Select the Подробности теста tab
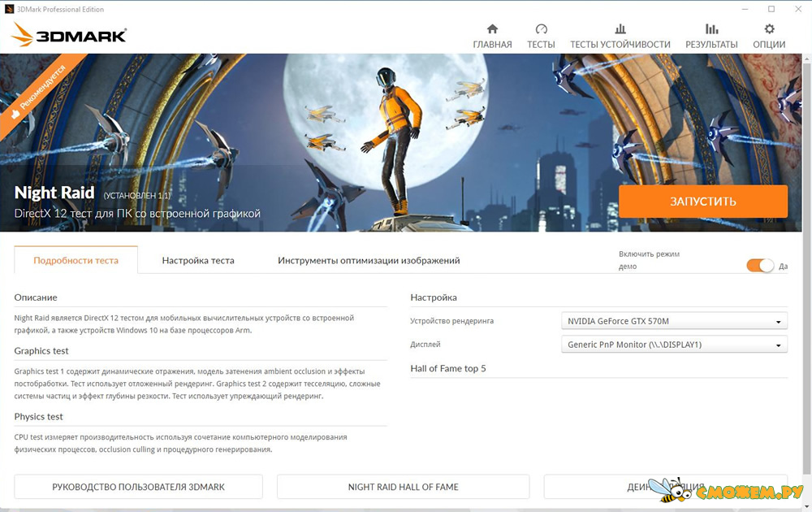812x512 pixels. point(76,260)
